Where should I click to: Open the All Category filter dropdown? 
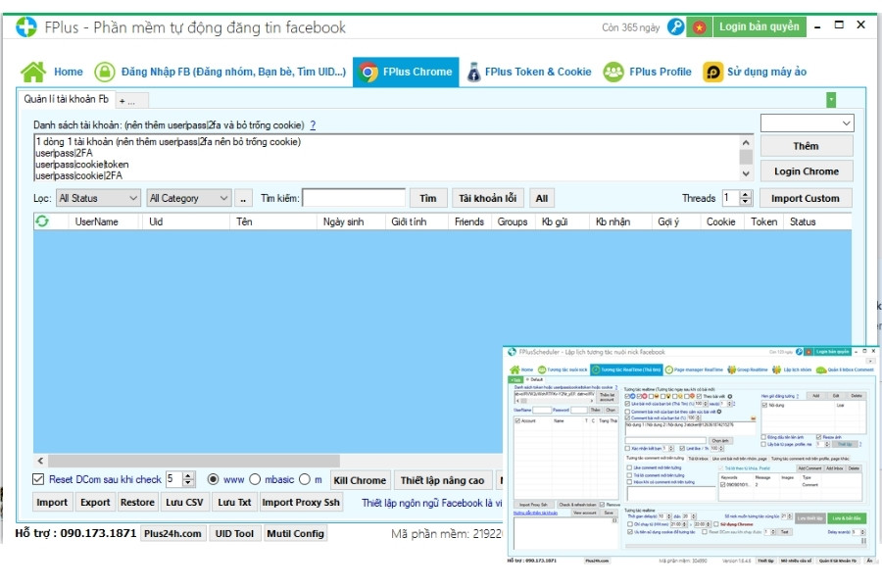(188, 198)
